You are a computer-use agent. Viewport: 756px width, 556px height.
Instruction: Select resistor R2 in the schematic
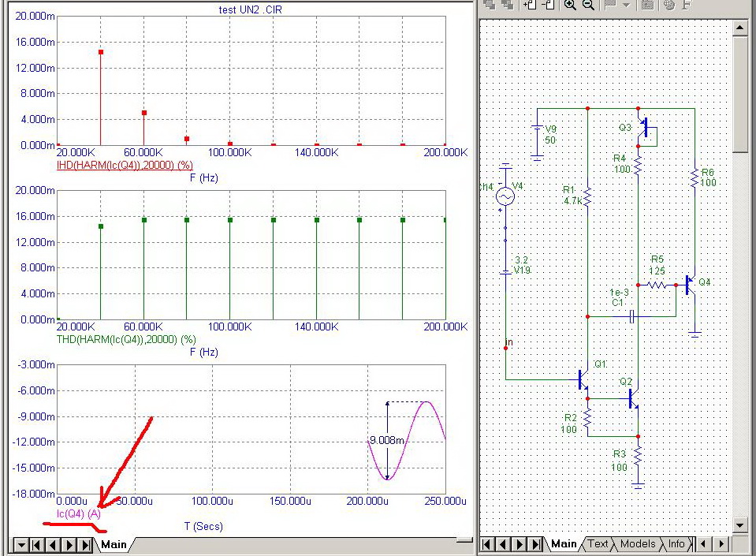pos(587,419)
